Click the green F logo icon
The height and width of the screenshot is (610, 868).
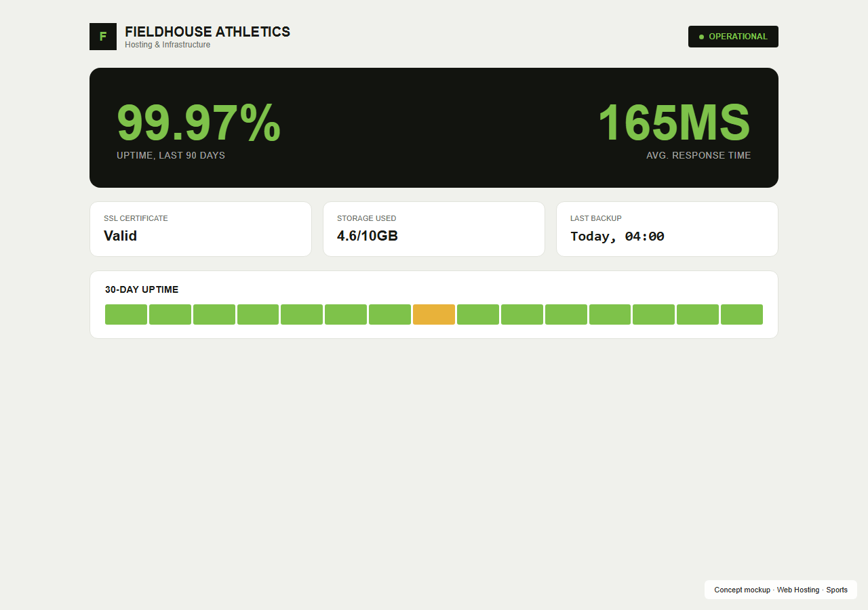tap(103, 37)
